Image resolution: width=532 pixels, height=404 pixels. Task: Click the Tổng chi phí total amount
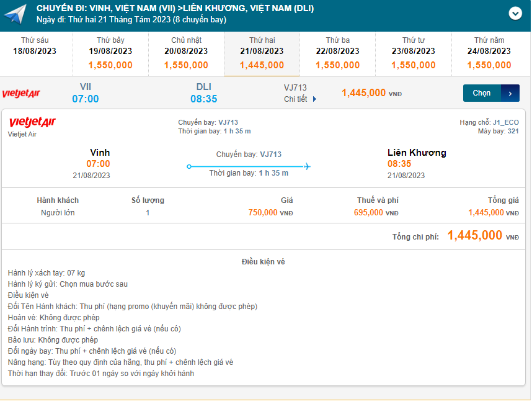pyautogui.click(x=475, y=236)
